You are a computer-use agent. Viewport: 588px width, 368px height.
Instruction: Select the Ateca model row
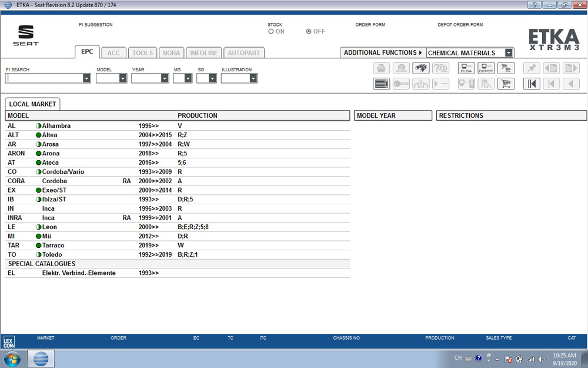(x=178, y=163)
